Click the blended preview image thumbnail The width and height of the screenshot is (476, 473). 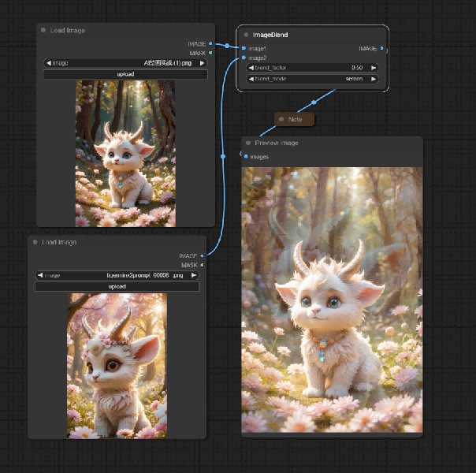coord(332,300)
